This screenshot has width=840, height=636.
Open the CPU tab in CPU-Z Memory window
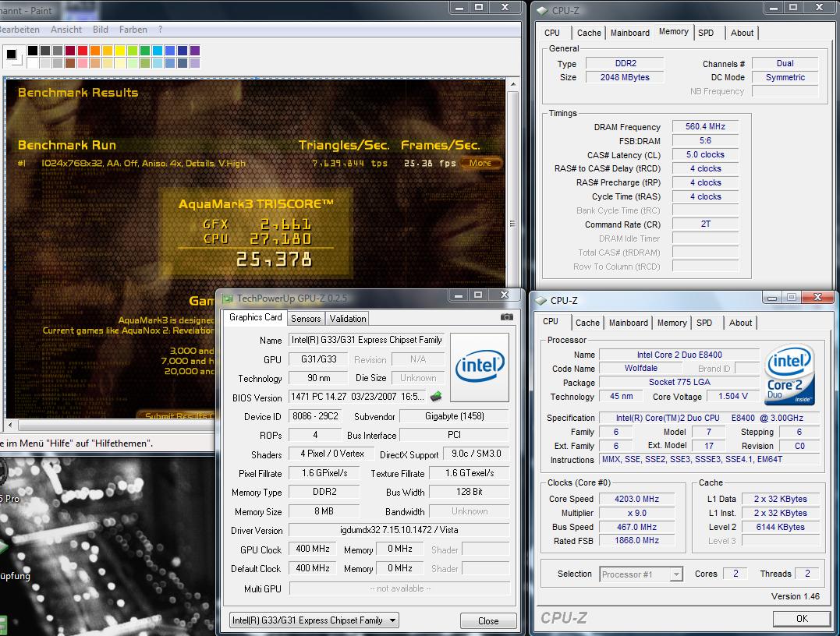[x=552, y=33]
